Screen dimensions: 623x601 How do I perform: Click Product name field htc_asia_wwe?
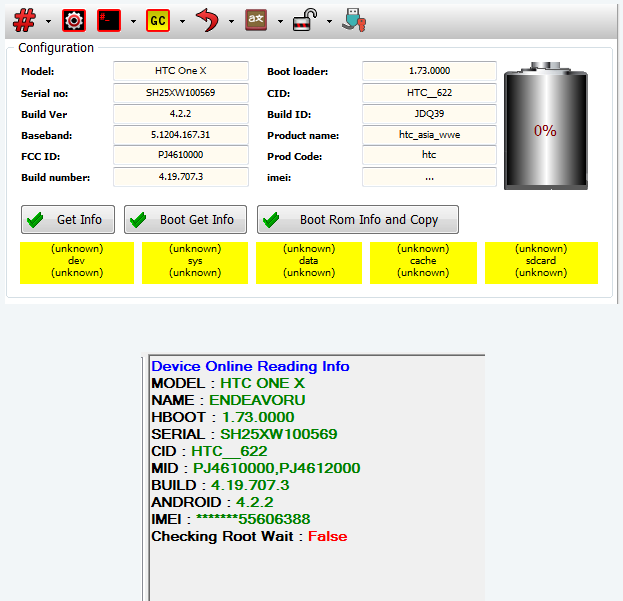tap(430, 135)
